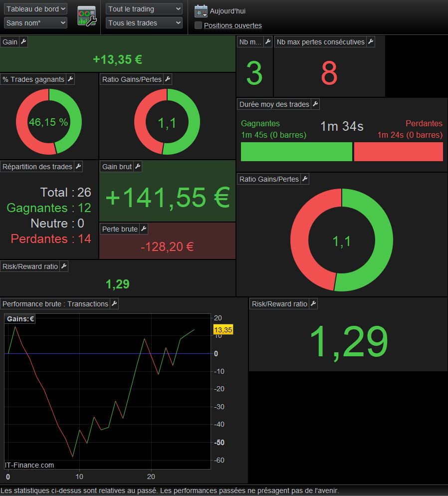Configure Répartition des trades widget wrench

click(x=78, y=166)
